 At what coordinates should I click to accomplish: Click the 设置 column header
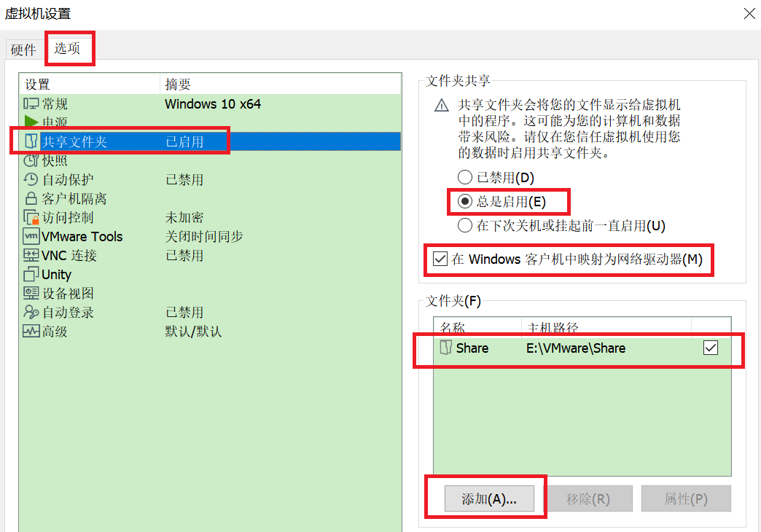(90, 84)
